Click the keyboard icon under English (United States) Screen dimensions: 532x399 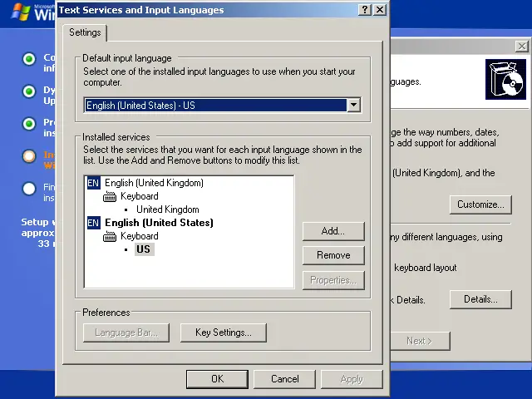110,237
